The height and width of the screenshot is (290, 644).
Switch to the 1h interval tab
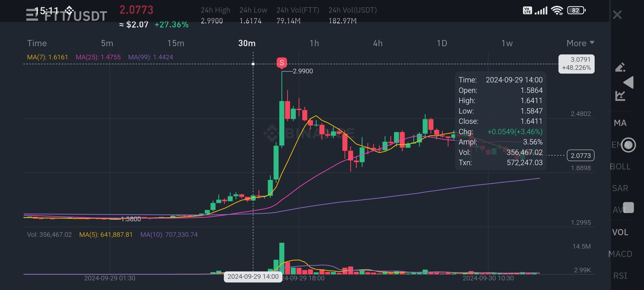click(x=314, y=43)
